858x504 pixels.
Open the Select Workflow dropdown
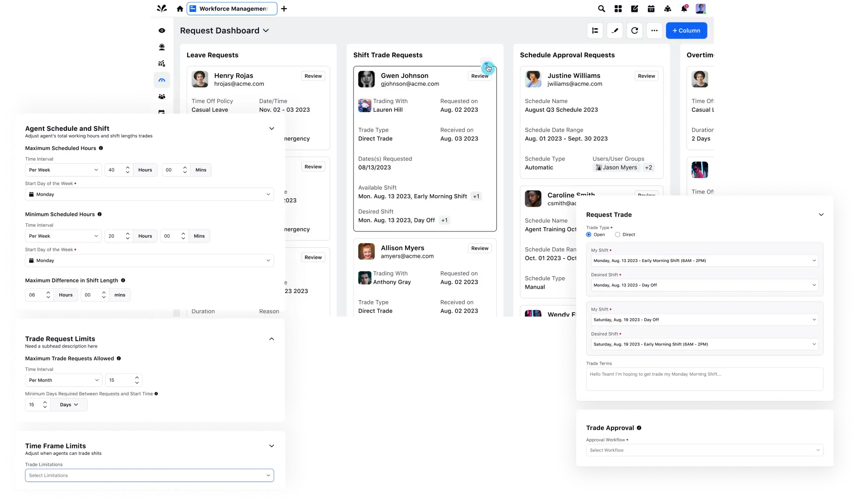705,450
